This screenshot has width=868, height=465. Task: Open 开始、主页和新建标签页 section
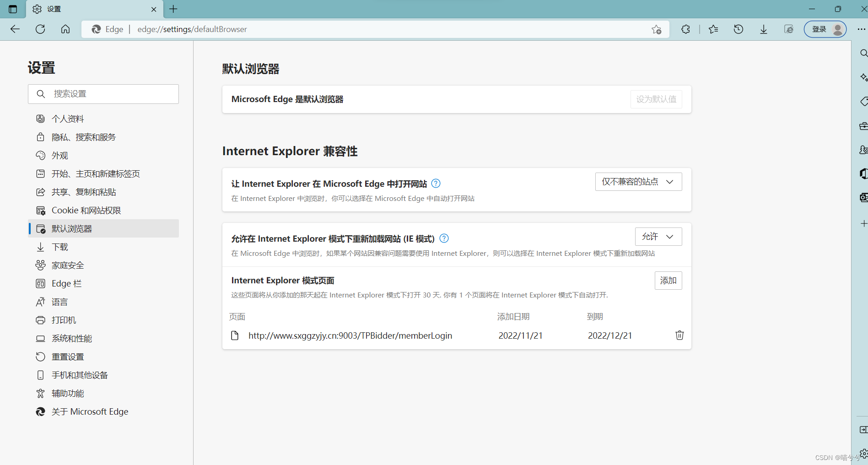click(x=103, y=174)
